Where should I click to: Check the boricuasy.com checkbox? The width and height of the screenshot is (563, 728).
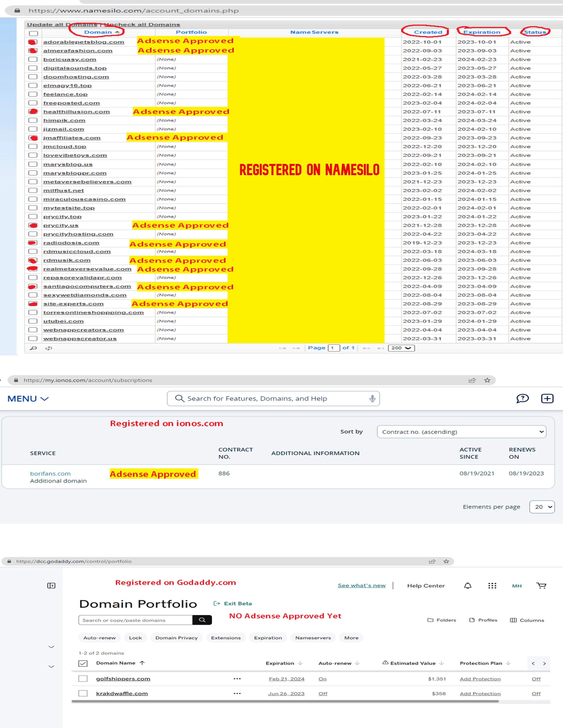pos(33,59)
